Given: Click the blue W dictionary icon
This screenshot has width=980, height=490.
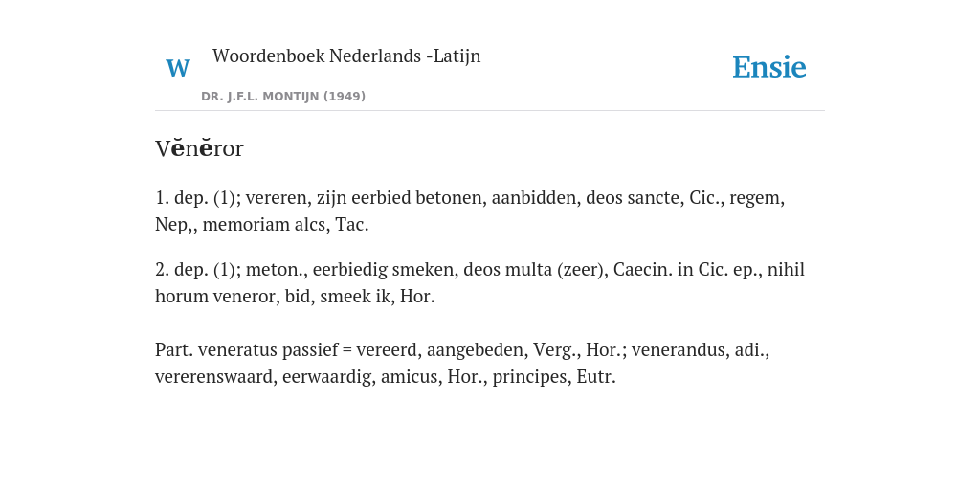Looking at the screenshot, I should pyautogui.click(x=178, y=68).
